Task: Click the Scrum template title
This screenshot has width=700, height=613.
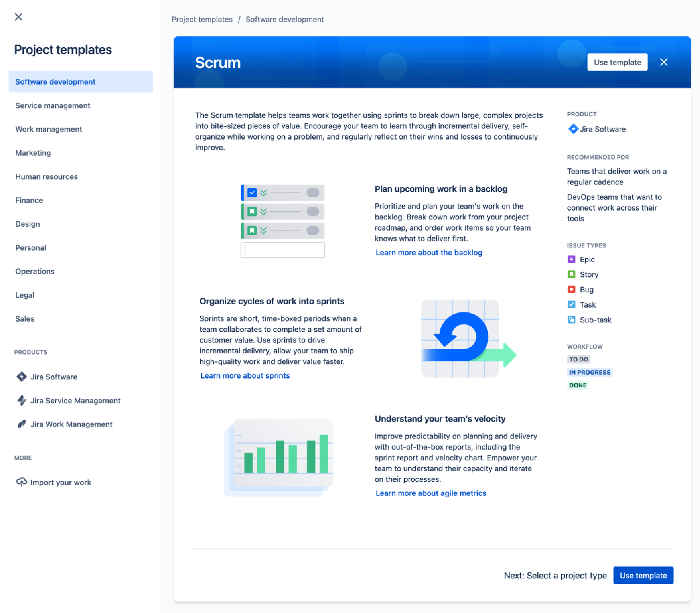Action: tap(218, 63)
